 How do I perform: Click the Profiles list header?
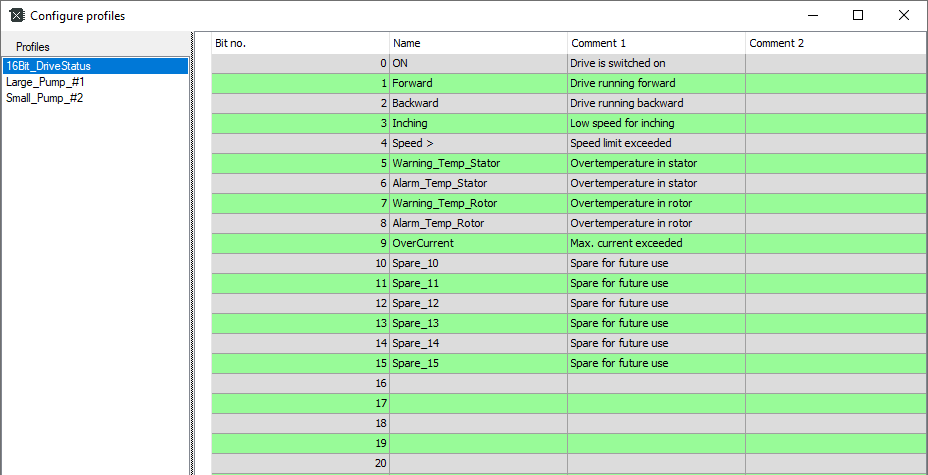tap(33, 47)
